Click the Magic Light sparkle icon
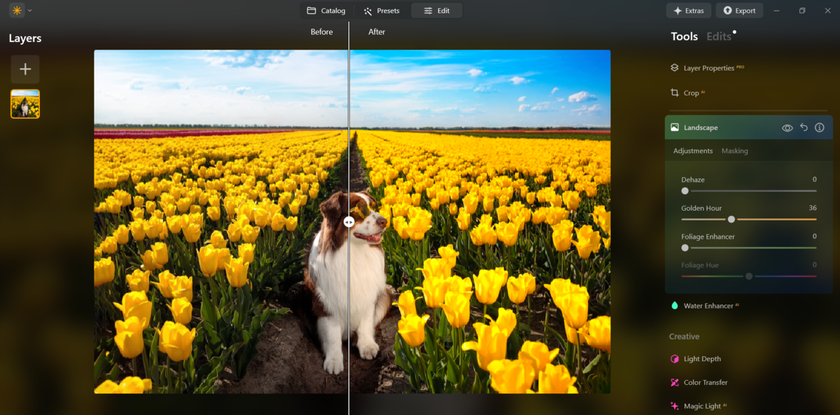The width and height of the screenshot is (840, 415). (x=674, y=406)
